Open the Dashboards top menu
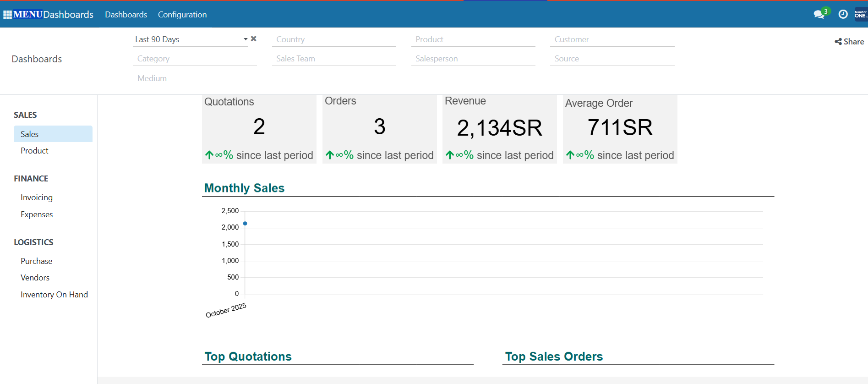 tap(126, 15)
